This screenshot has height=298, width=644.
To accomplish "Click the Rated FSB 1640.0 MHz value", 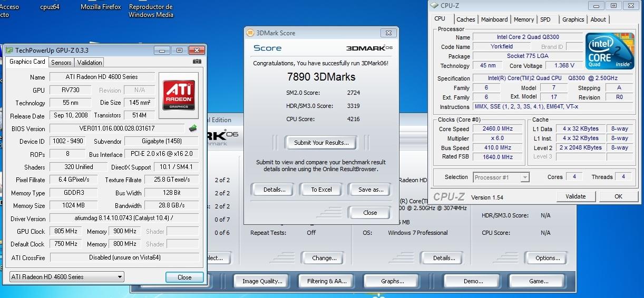I will [497, 157].
